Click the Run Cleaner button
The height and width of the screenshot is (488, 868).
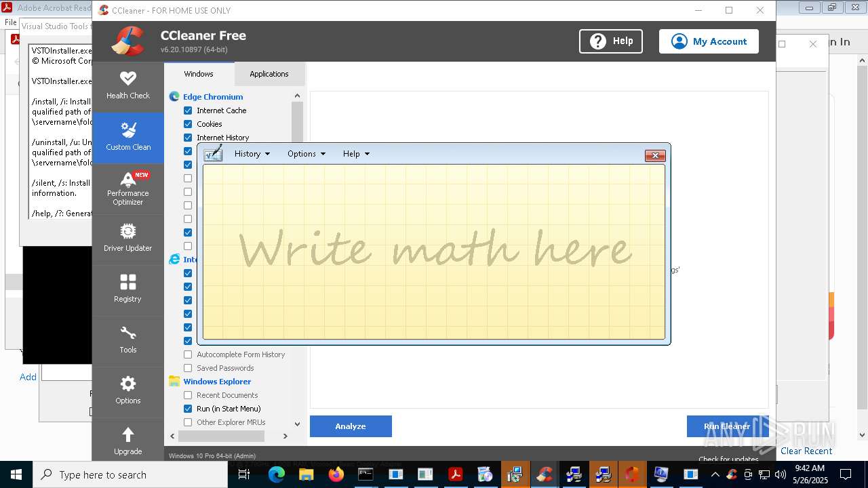tap(727, 426)
